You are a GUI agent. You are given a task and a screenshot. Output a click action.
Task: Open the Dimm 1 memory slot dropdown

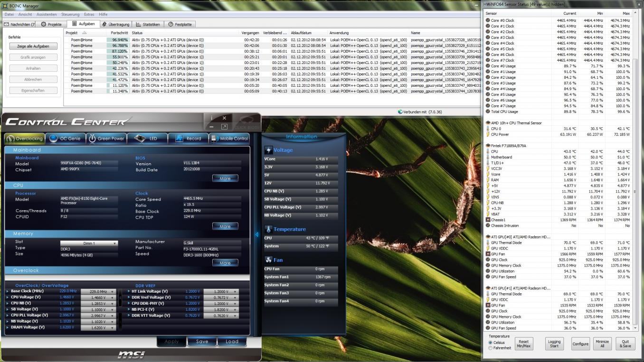tap(89, 243)
